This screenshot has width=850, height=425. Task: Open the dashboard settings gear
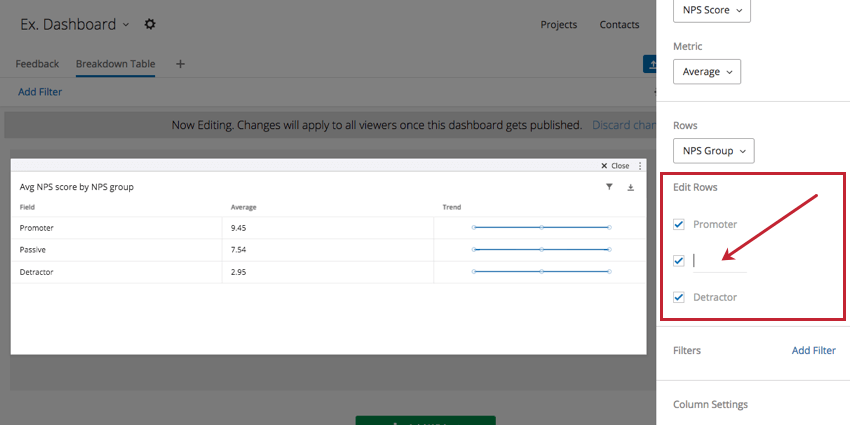[x=150, y=24]
